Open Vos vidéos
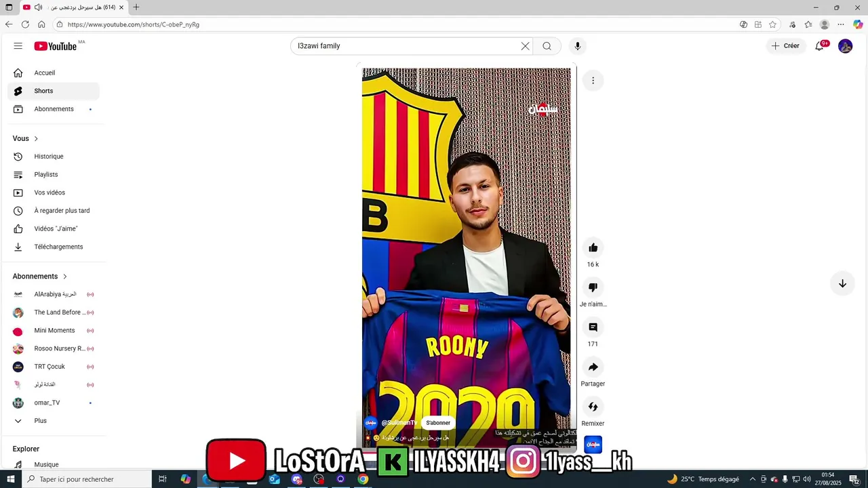 (x=54, y=192)
